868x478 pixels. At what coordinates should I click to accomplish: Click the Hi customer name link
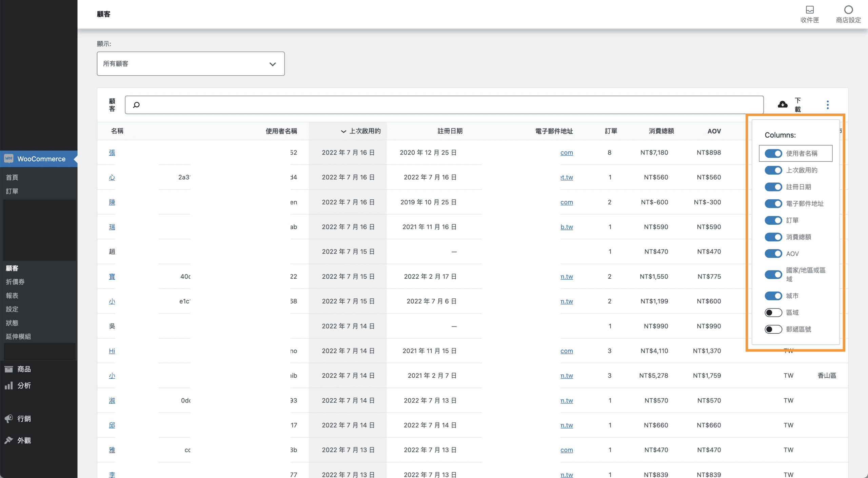[x=112, y=351]
